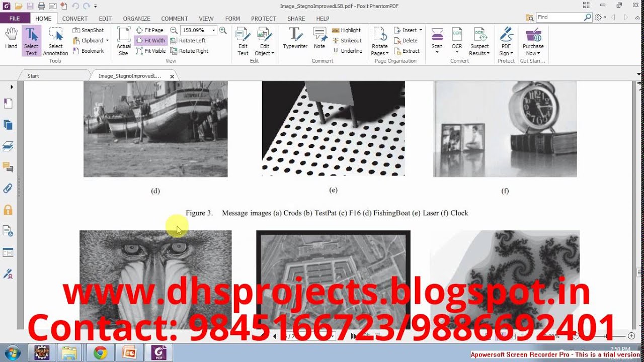Choose the Underline tool

click(347, 51)
